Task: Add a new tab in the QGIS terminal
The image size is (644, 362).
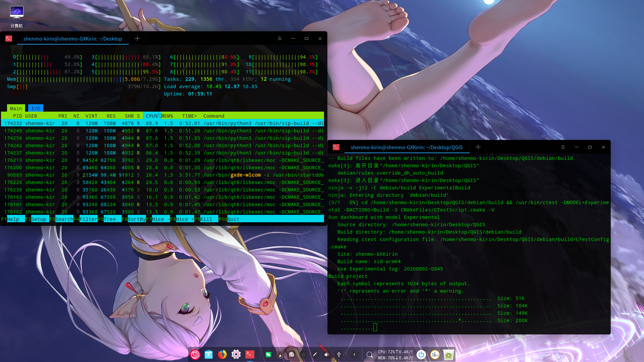Action: coord(478,147)
